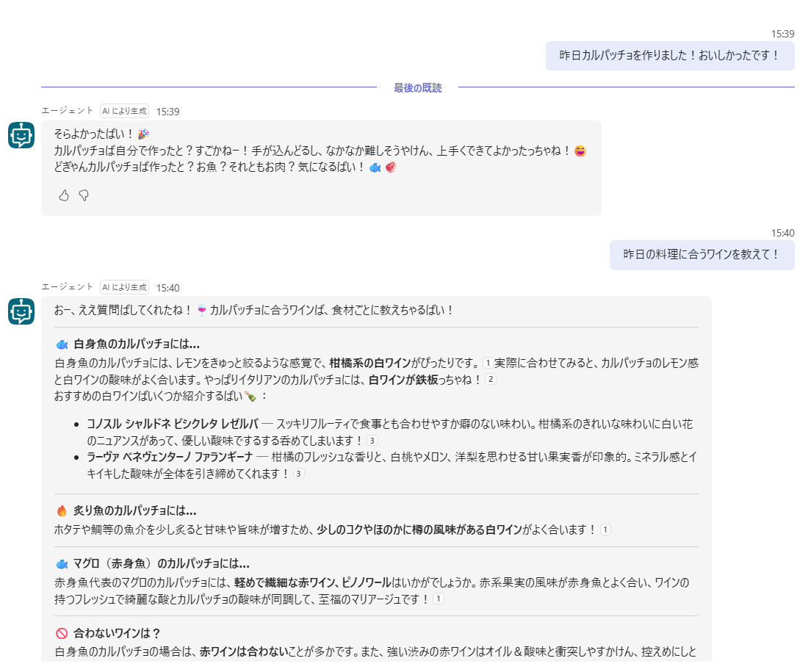Click the エージェント sender name at 15:39

tap(67, 110)
